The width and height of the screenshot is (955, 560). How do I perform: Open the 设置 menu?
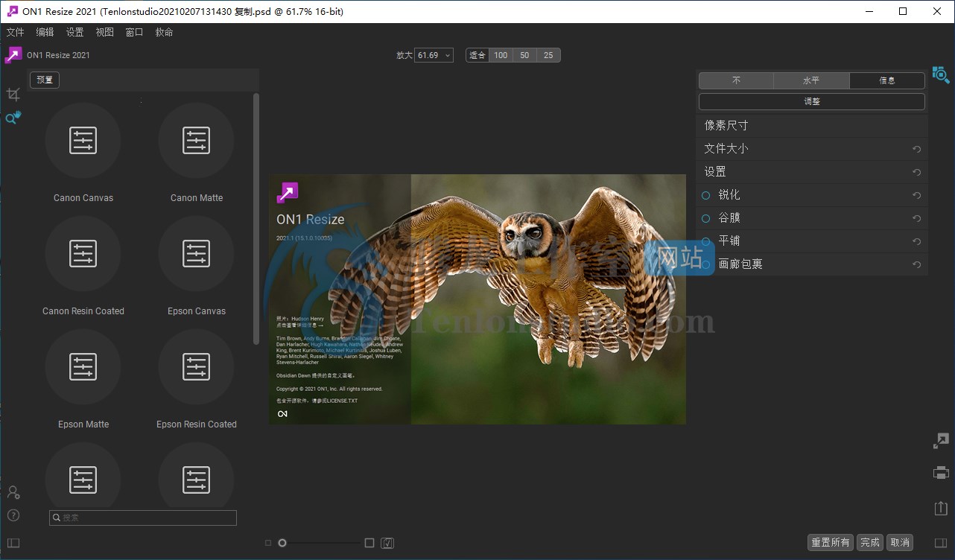click(74, 32)
